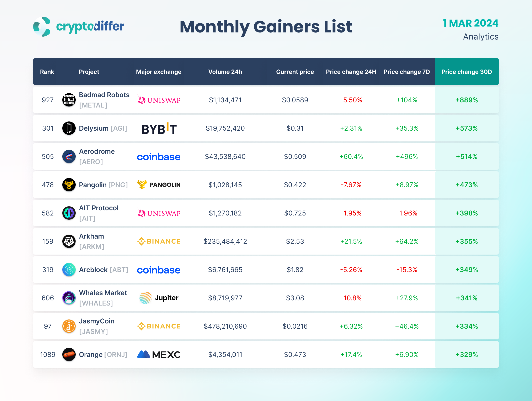Click the Delysium black coin icon

[69, 128]
